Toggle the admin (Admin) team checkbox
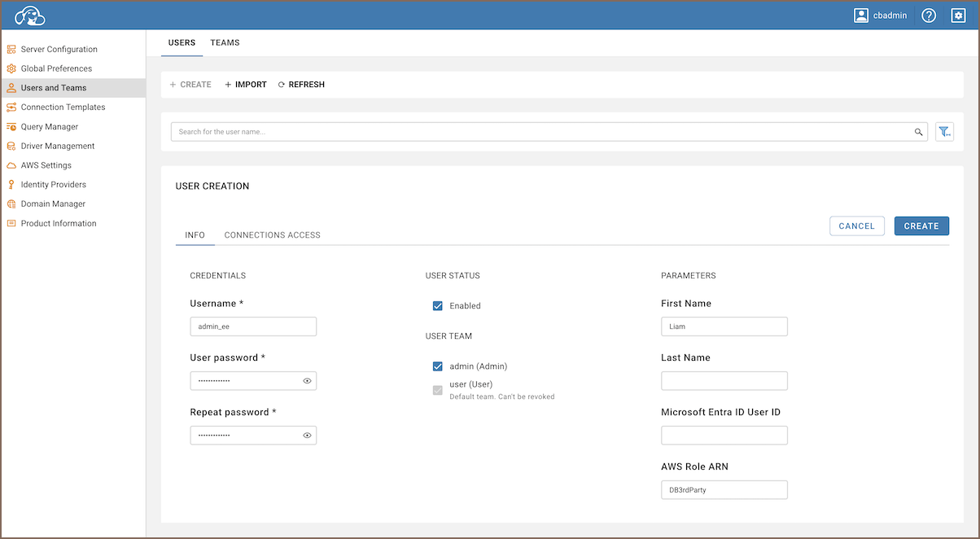Viewport: 980px width, 539px height. point(438,366)
